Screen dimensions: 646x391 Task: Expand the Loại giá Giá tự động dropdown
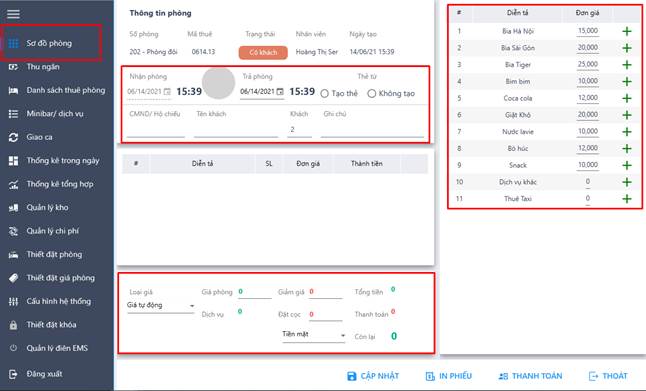(160, 305)
